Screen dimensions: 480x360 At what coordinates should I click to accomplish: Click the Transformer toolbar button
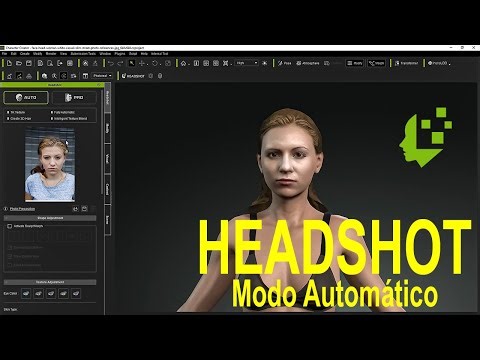[406, 63]
